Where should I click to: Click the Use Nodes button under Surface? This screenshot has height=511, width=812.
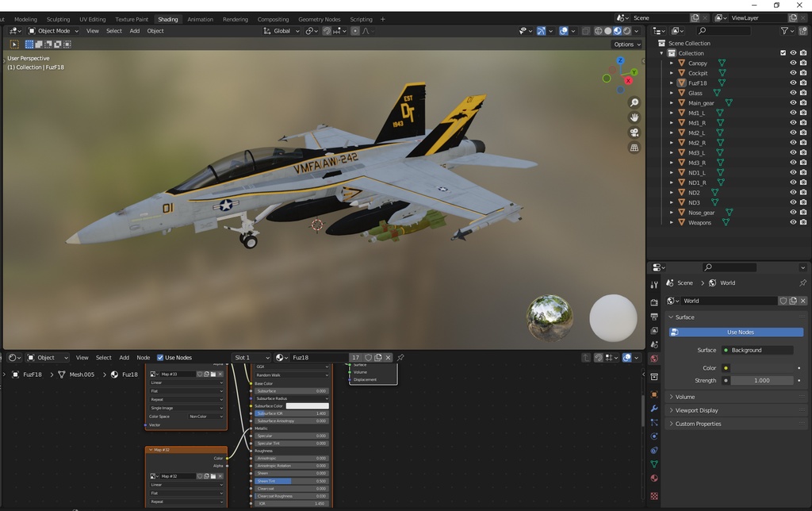click(x=738, y=332)
